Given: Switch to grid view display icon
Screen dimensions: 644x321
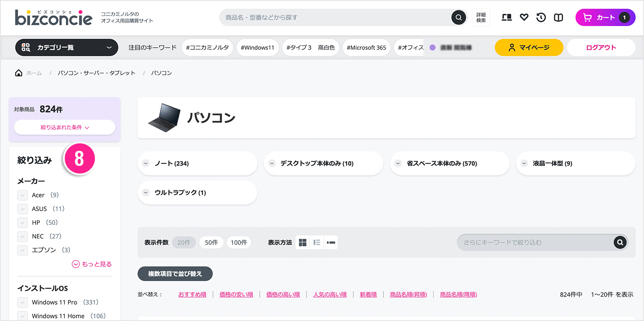Looking at the screenshot, I should point(303,242).
